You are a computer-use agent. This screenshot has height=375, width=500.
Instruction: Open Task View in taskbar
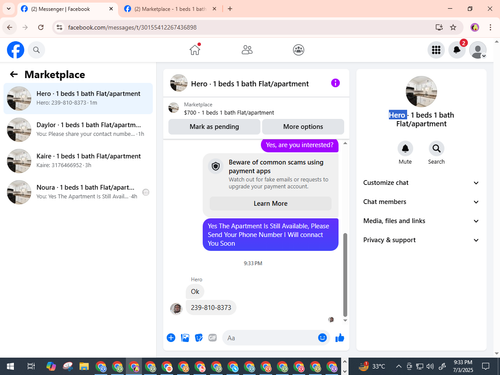click(31, 367)
